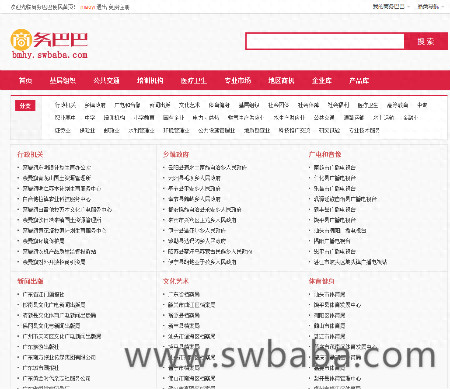Open the red 行政机关 section heading
Screen dimensions: 450x389
tap(30, 154)
